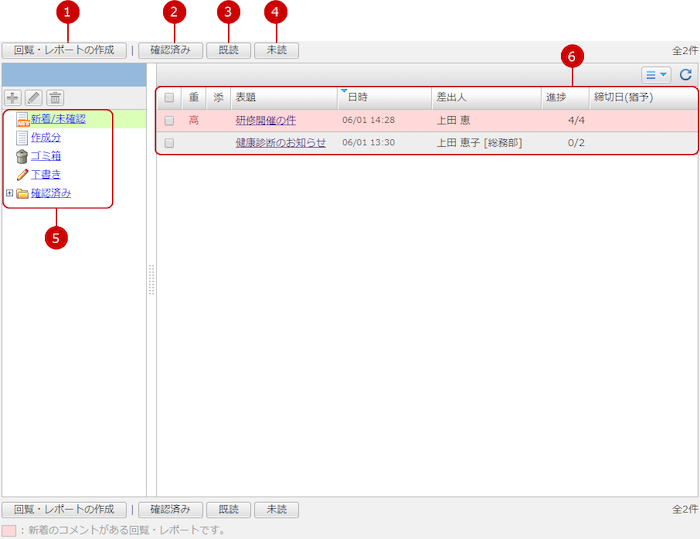
Task: Click the refresh list icon
Action: [686, 75]
